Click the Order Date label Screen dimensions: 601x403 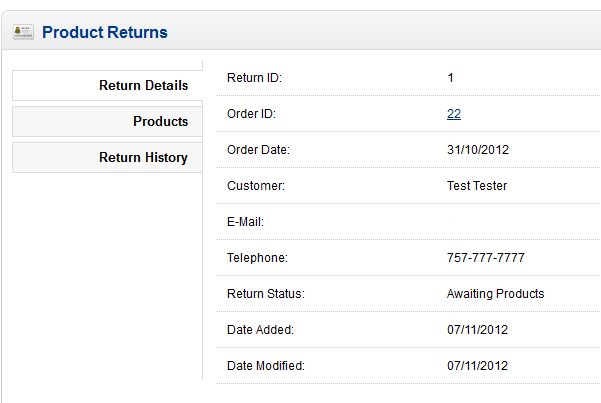tap(258, 150)
